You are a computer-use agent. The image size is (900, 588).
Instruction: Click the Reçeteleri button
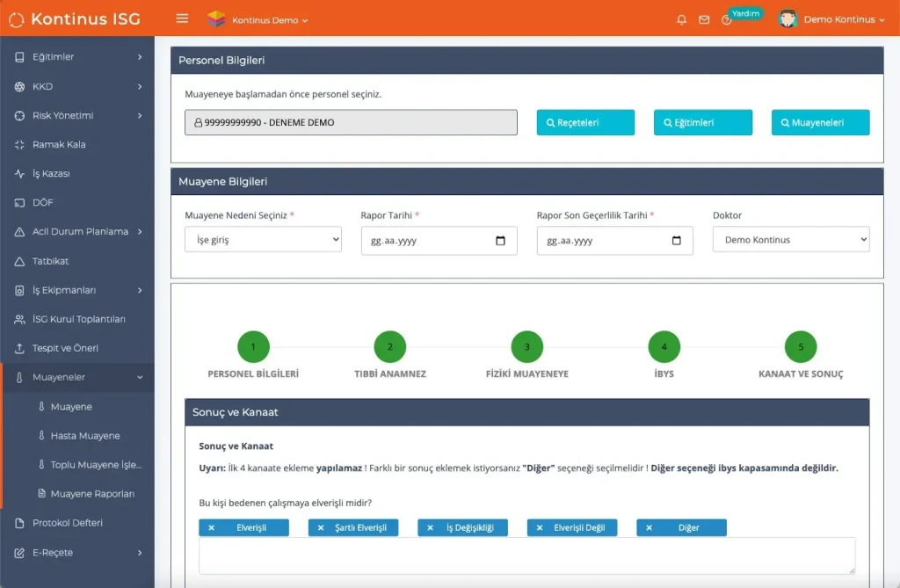(585, 122)
